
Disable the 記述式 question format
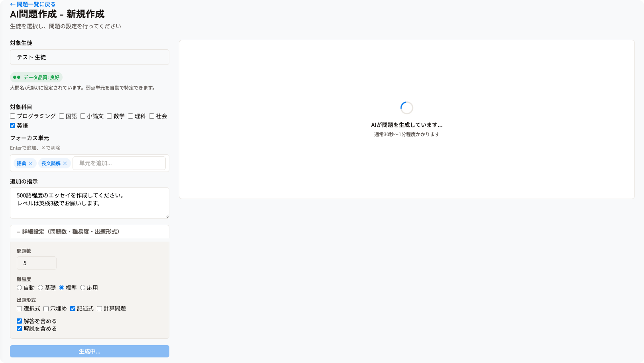[x=73, y=309]
